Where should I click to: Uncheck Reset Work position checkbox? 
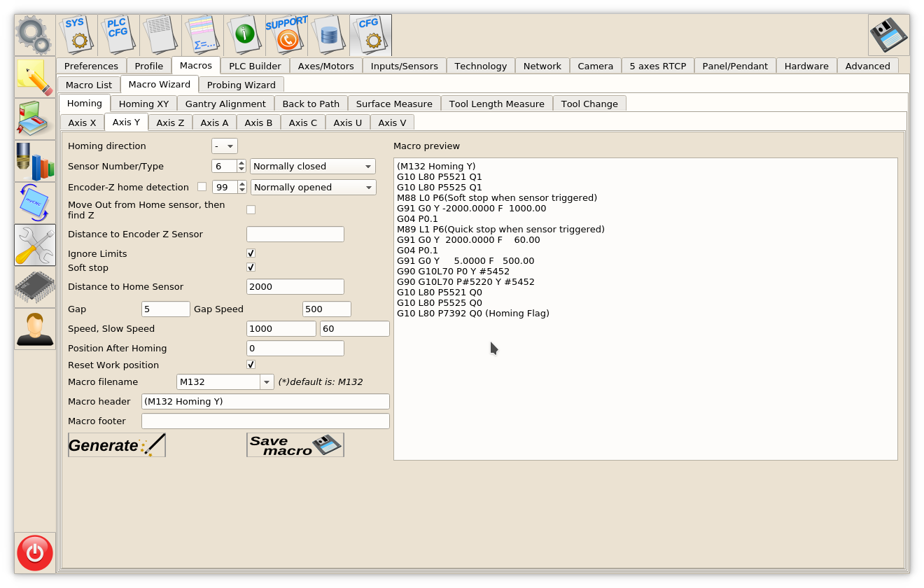pos(251,365)
